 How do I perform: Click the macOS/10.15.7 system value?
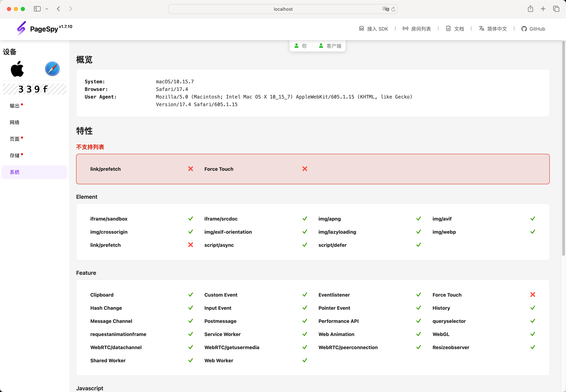pyautogui.click(x=175, y=82)
